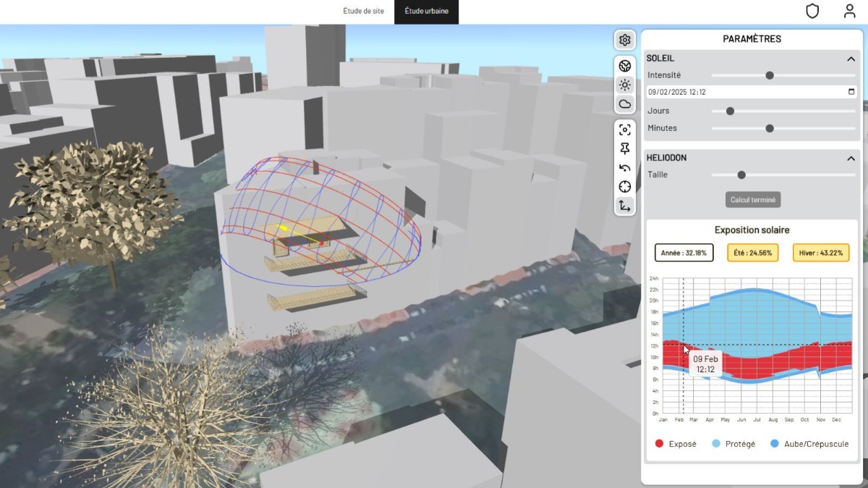Open the shield icon in top bar
The height and width of the screenshot is (488, 868).
click(812, 12)
